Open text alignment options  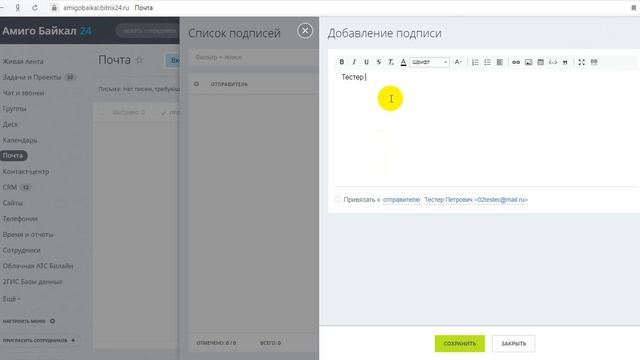coord(500,62)
